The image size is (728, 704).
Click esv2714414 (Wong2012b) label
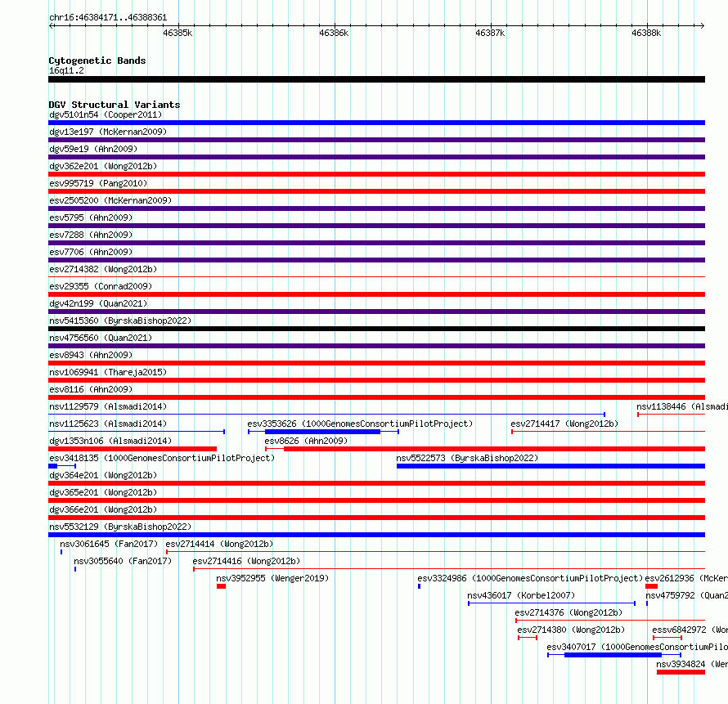[x=219, y=544]
